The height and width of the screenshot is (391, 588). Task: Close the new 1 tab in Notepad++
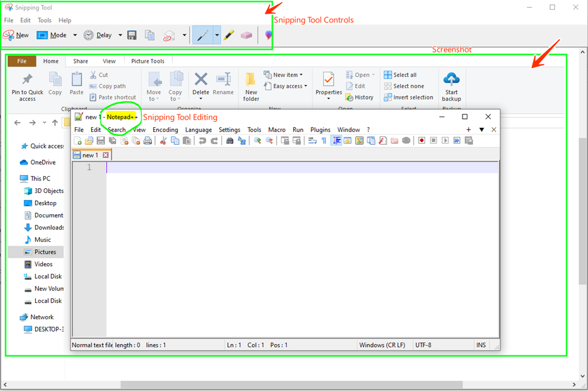point(106,155)
